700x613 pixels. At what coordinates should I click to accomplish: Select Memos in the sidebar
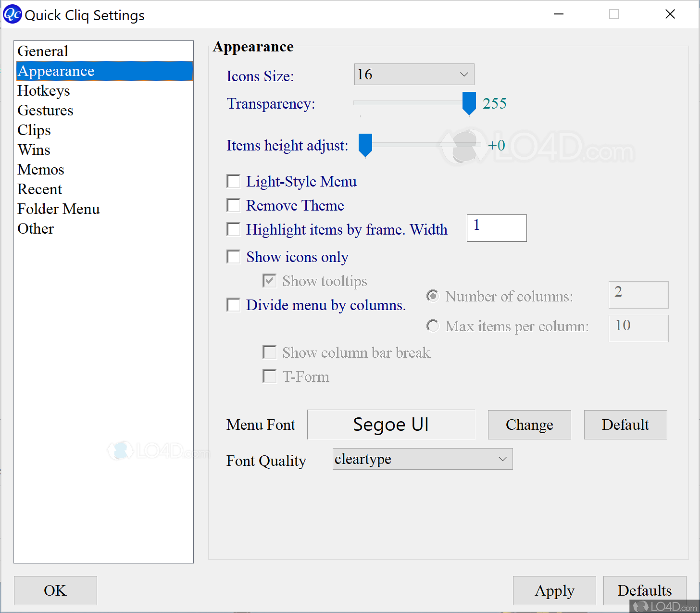pos(40,170)
